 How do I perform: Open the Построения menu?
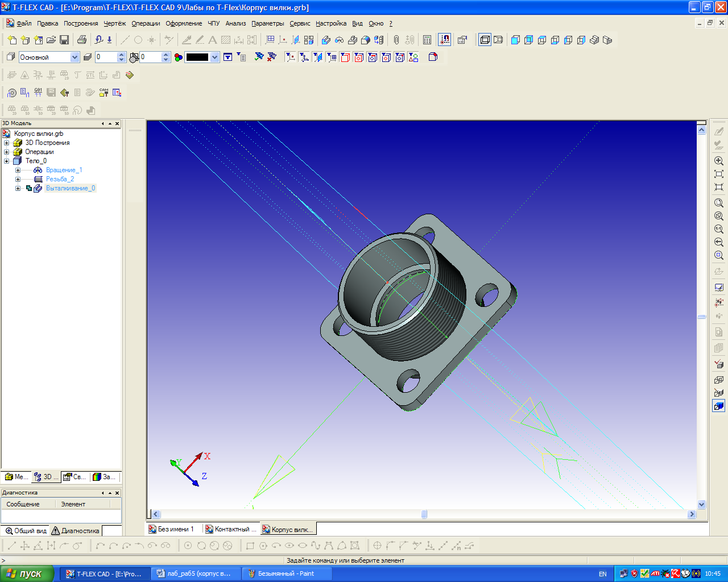81,23
